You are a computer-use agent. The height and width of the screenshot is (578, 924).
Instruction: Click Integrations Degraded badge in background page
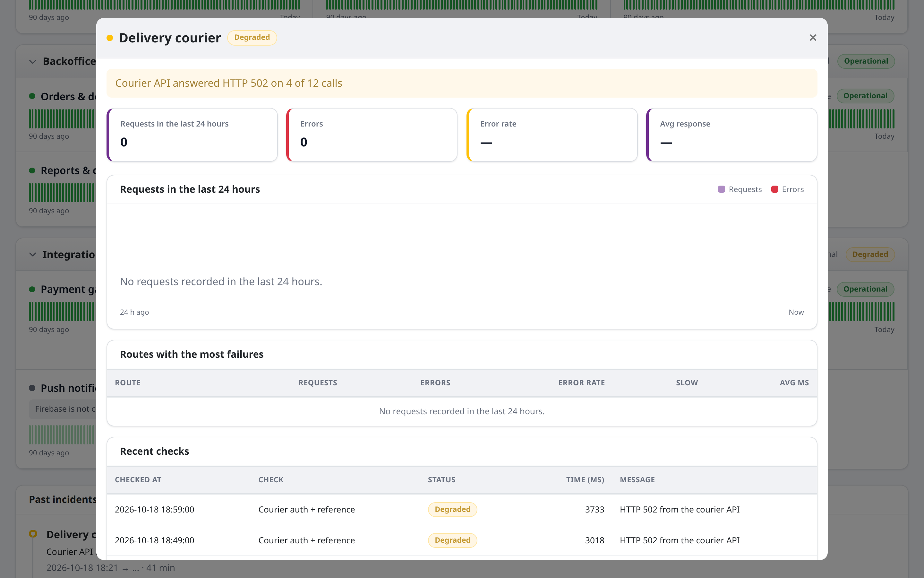(870, 255)
